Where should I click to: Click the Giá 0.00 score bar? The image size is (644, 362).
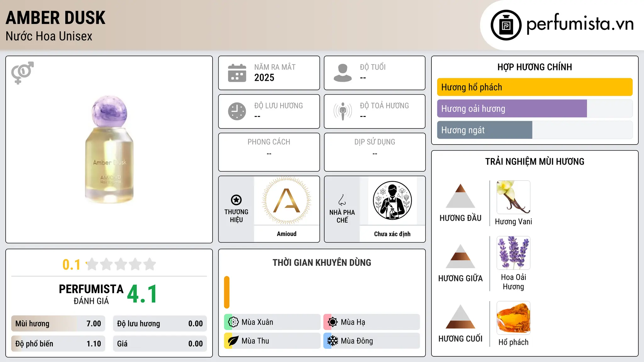(160, 344)
